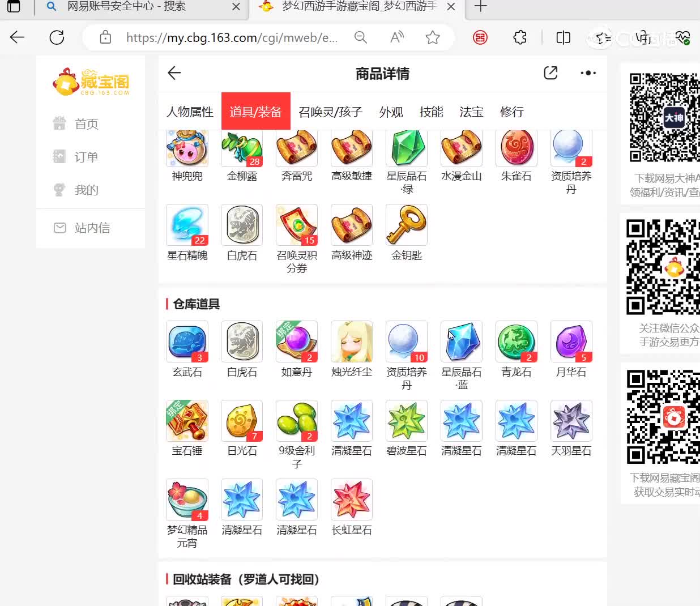Image resolution: width=700 pixels, height=606 pixels.
Task: Select the 金钥匙 key icon
Action: pyautogui.click(x=407, y=225)
